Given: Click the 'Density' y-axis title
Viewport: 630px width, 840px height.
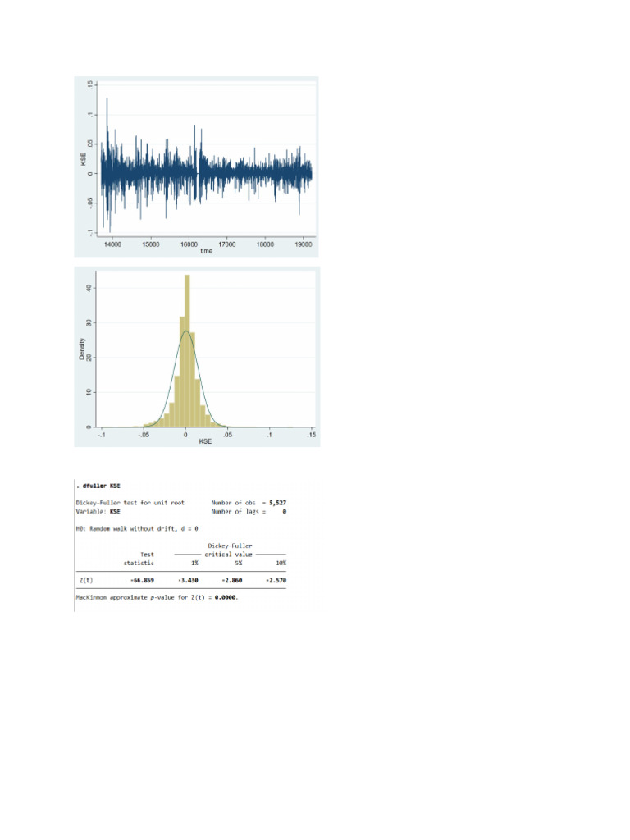Looking at the screenshot, I should point(82,349).
